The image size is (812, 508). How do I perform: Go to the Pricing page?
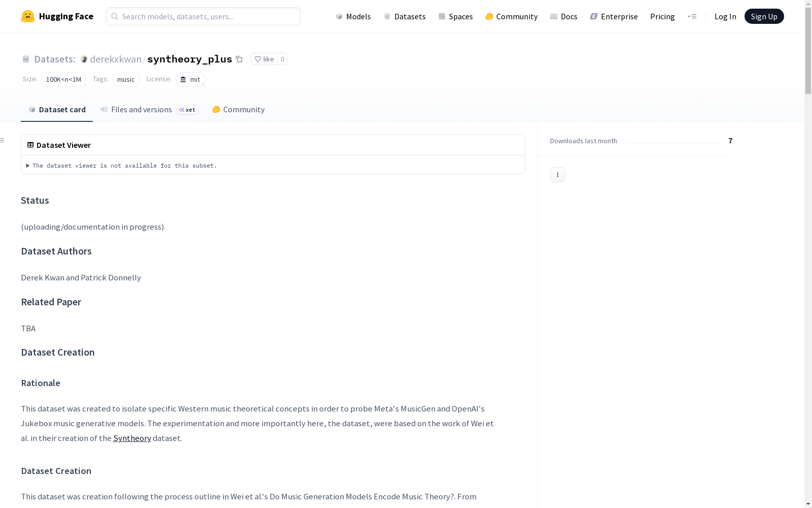pyautogui.click(x=662, y=16)
